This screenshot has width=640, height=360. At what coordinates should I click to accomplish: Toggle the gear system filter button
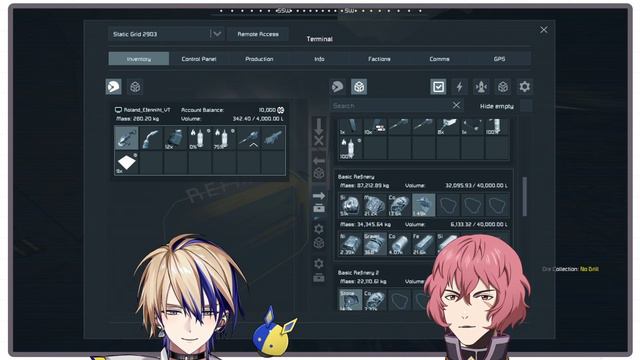[524, 87]
